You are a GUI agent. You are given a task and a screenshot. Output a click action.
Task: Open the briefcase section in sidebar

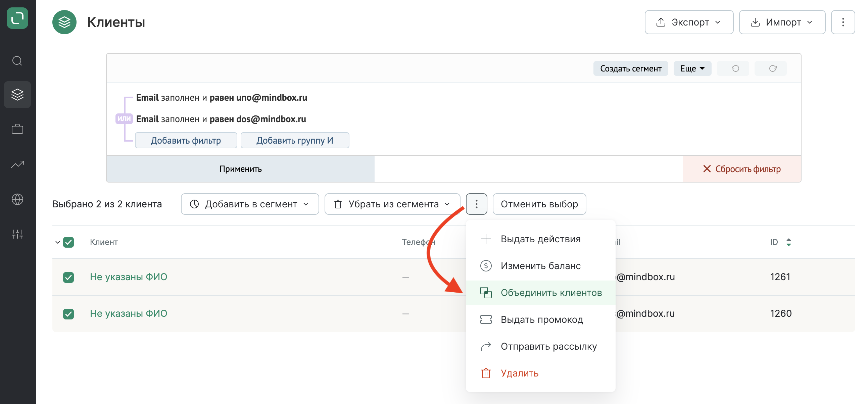click(17, 129)
